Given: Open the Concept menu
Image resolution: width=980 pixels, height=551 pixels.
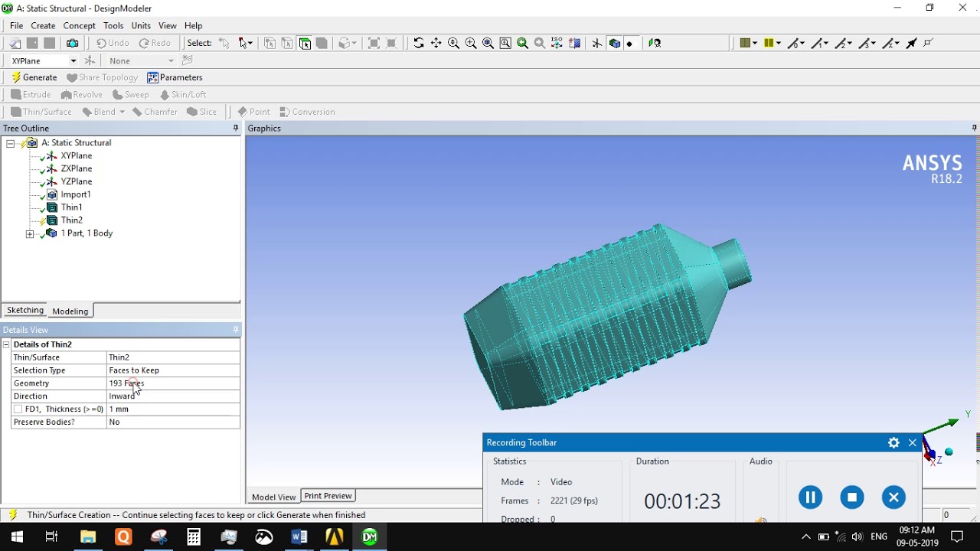Looking at the screenshot, I should coord(79,25).
